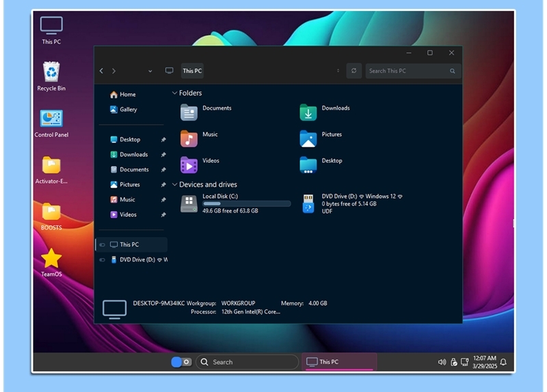
Task: Open the Music folder icon
Action: [189, 139]
